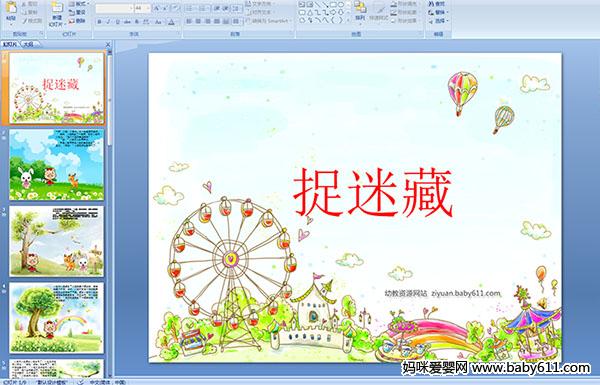Viewport: 600px width, 385px height.
Task: Click Convert to SmartArt button
Action: [x=269, y=21]
